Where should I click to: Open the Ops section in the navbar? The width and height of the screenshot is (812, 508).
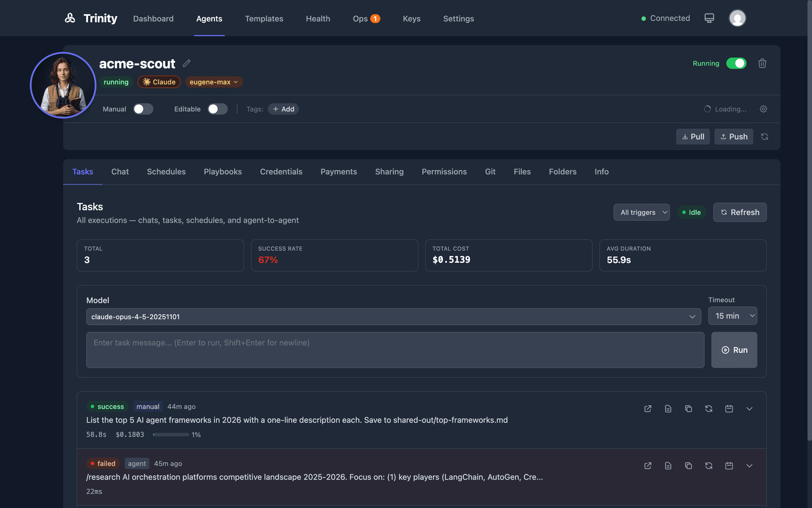click(x=360, y=19)
